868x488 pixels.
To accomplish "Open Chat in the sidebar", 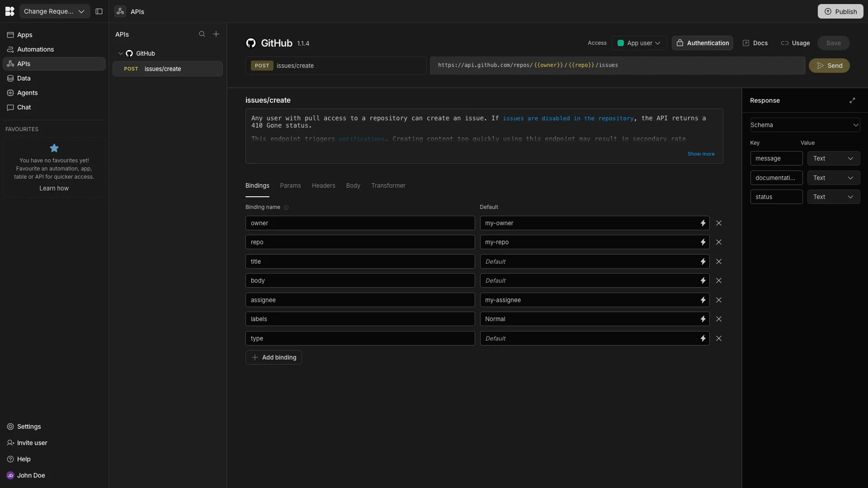I will pyautogui.click(x=54, y=107).
